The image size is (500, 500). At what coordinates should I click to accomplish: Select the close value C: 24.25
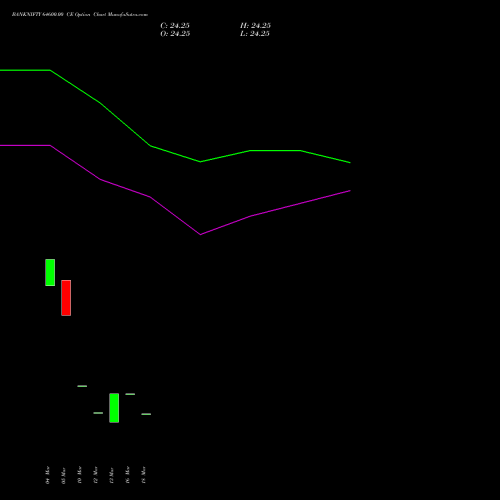tap(175, 26)
